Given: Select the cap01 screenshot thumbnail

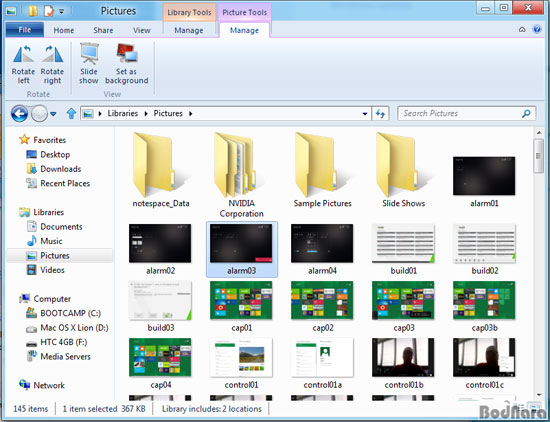Looking at the screenshot, I should pyautogui.click(x=241, y=300).
